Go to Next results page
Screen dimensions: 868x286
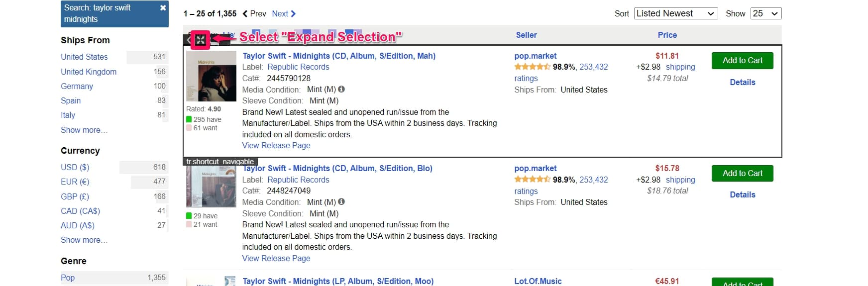[x=284, y=14]
